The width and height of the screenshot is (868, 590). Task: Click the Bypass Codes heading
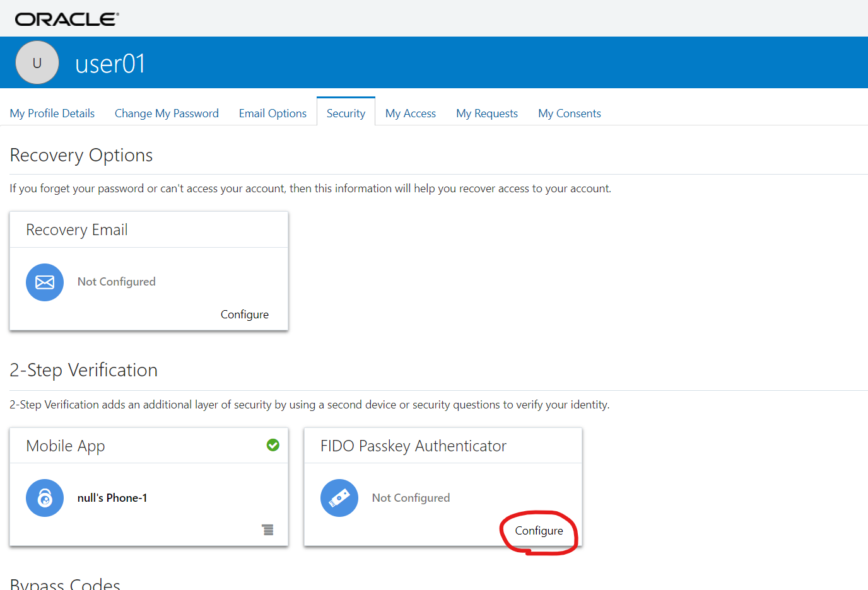pos(65,584)
